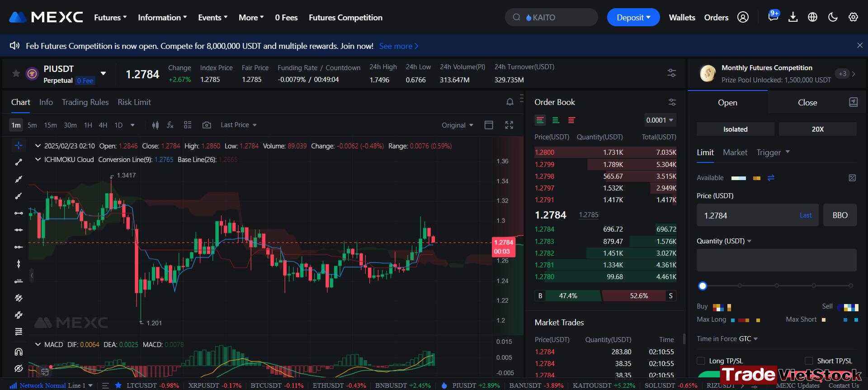This screenshot has width=868, height=390.
Task: Select the crosshair cursor tool
Action: click(19, 145)
